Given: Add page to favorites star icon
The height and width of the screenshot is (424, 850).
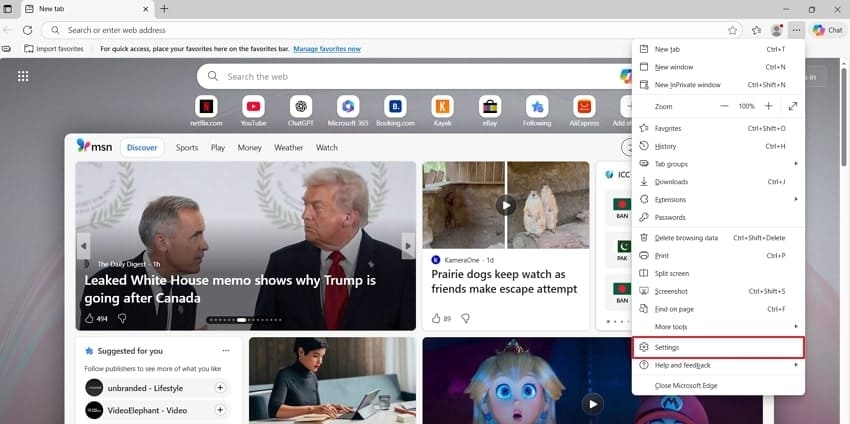Looking at the screenshot, I should point(732,30).
